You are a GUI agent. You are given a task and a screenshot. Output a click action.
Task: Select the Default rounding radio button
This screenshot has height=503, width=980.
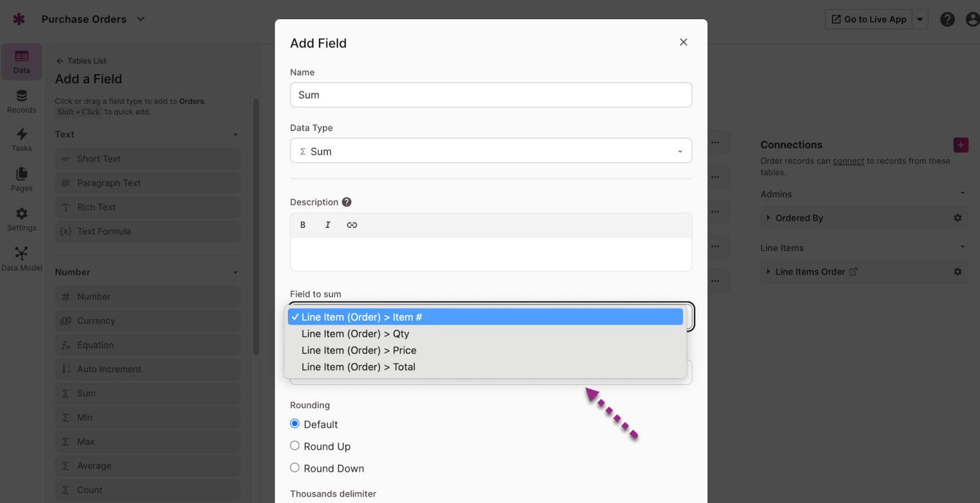tap(295, 424)
